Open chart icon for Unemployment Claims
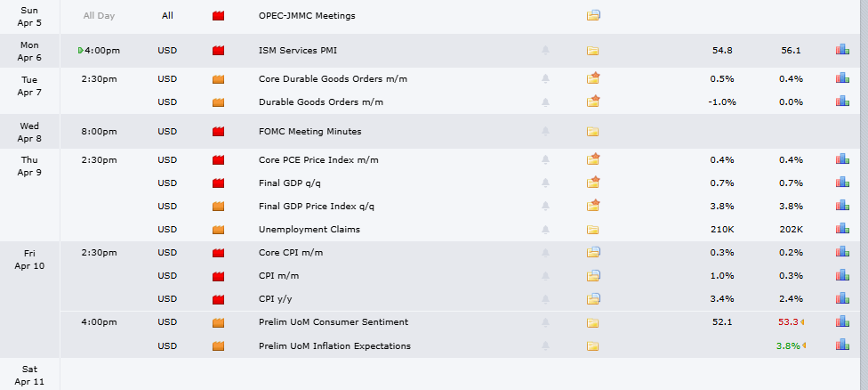The height and width of the screenshot is (390, 868). (841, 229)
